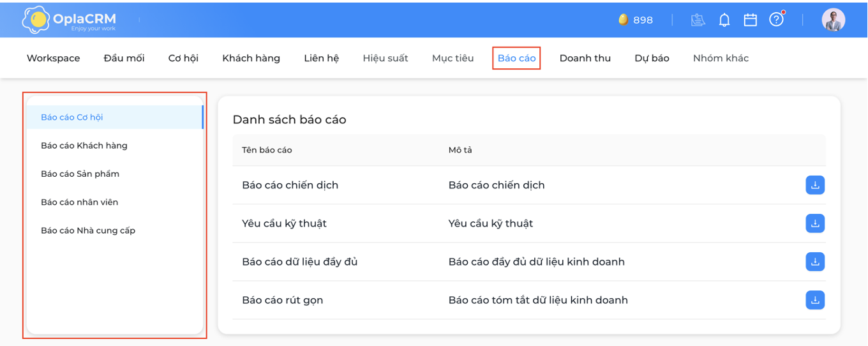
Task: Click the Tên báo cáo column header
Action: pos(267,150)
